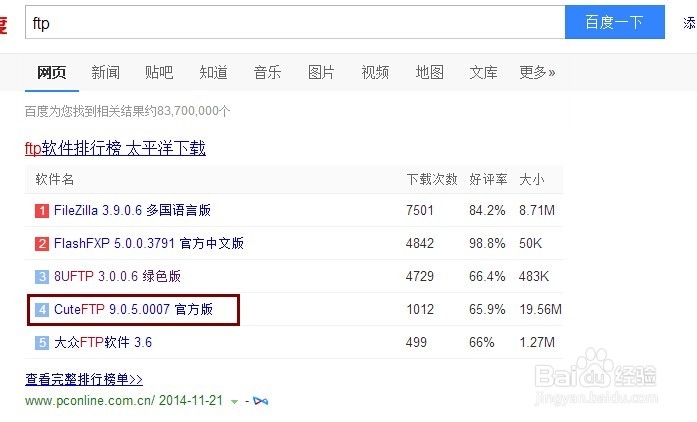Click download count 4842 in the FlashFXP row

(x=420, y=243)
